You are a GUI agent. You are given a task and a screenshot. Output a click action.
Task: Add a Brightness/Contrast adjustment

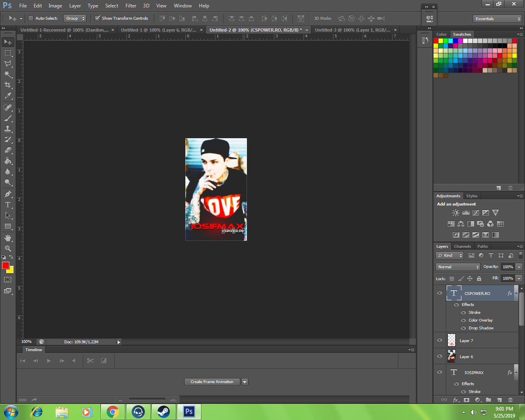(456, 212)
